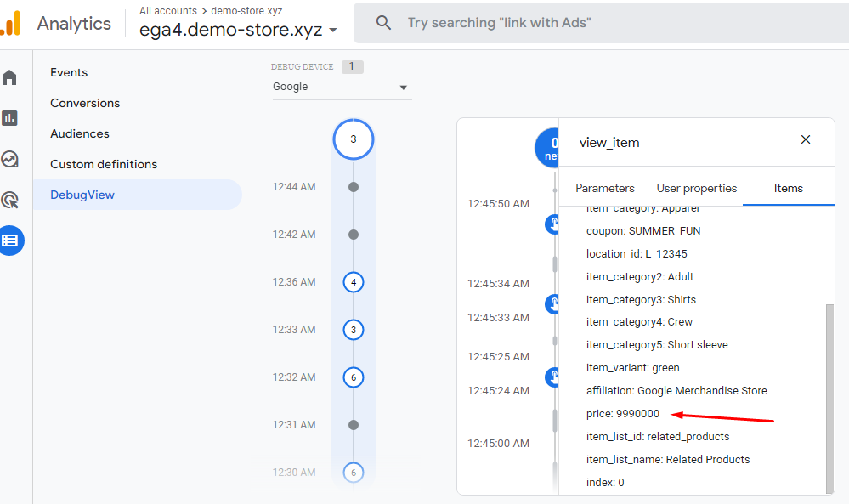Switch to the User properties tab
Viewport: 849px width, 504px height.
click(x=696, y=189)
